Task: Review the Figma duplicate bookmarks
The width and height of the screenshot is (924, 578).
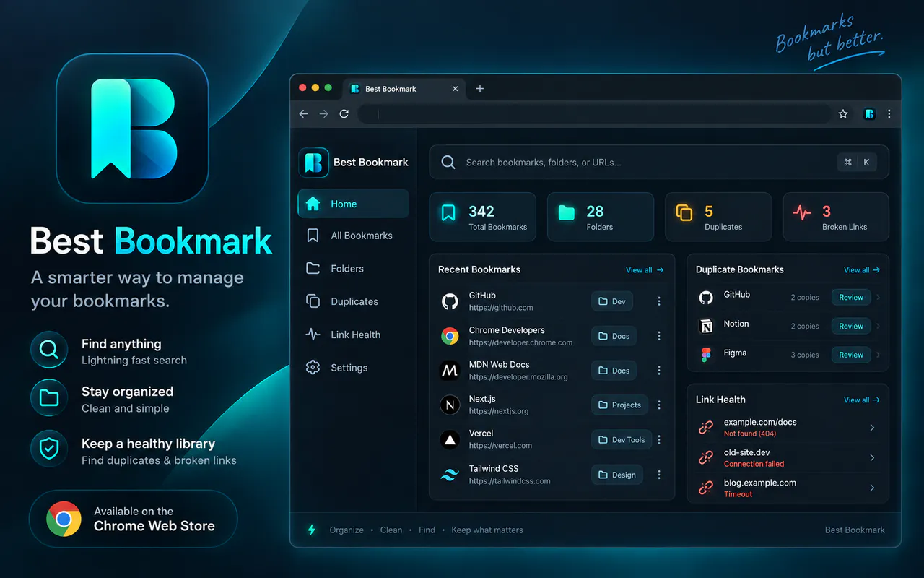Action: [851, 355]
